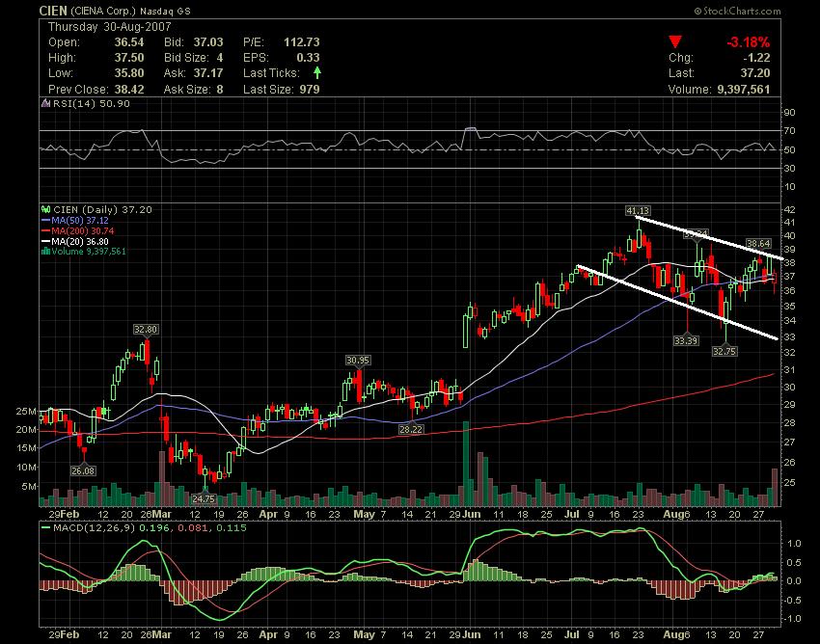Click the Last Size value 979
The width and height of the screenshot is (820, 644).
coord(310,89)
